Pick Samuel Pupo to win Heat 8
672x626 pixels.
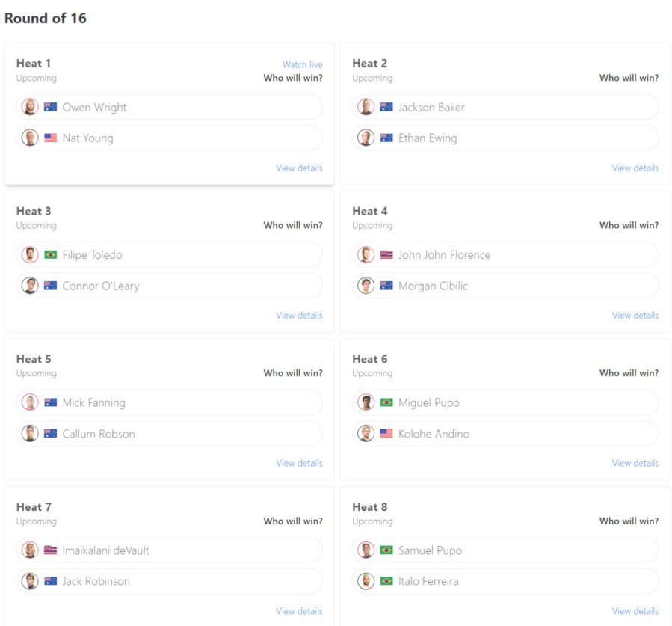[x=505, y=550]
